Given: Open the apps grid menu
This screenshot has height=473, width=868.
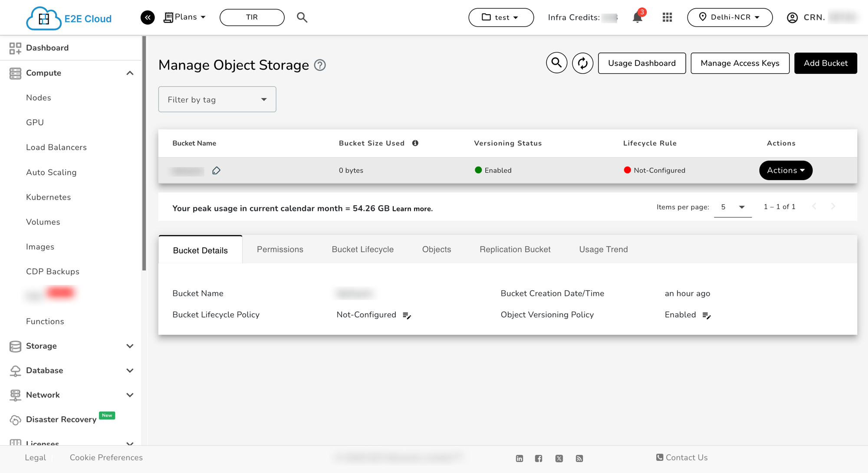Looking at the screenshot, I should [667, 17].
